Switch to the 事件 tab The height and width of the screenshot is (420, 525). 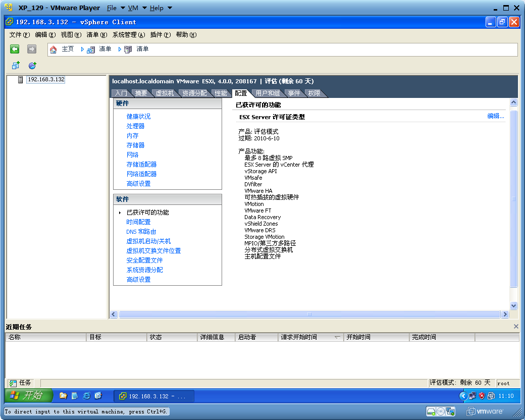[294, 93]
